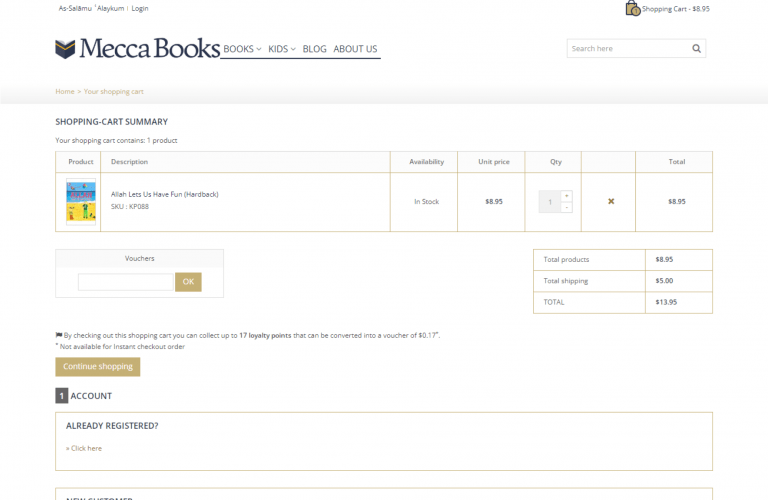This screenshot has height=500, width=768.
Task: Click the search magnifier icon
Action: (x=696, y=48)
